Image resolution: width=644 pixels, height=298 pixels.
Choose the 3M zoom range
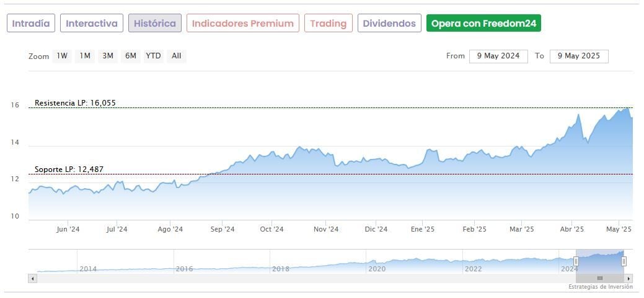(108, 56)
